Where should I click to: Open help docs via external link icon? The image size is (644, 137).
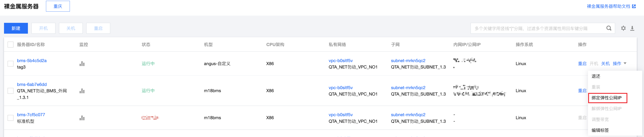pyautogui.click(x=634, y=6)
